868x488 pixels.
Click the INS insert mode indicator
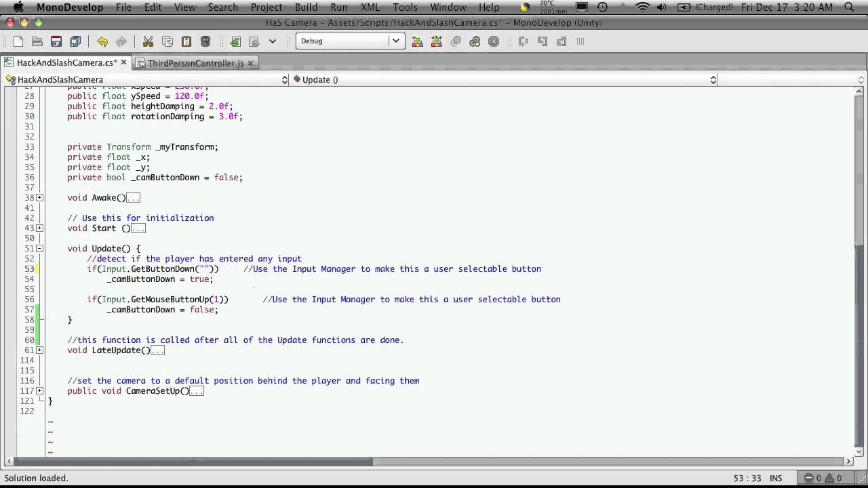tap(774, 479)
